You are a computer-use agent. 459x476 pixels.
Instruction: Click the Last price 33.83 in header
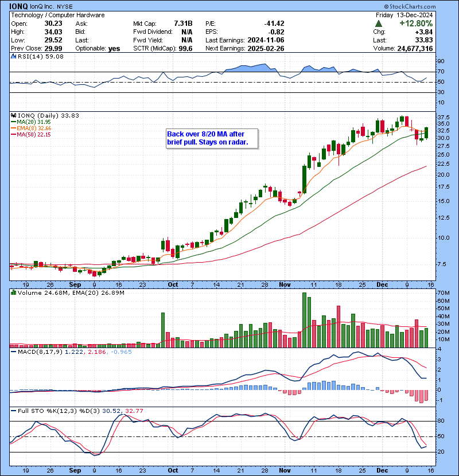(x=424, y=40)
